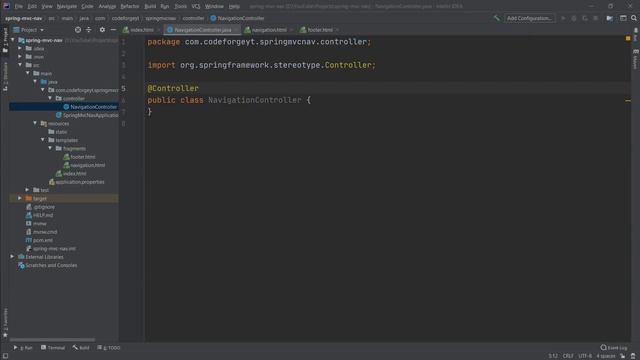Open the Navigate menu

click(x=67, y=6)
